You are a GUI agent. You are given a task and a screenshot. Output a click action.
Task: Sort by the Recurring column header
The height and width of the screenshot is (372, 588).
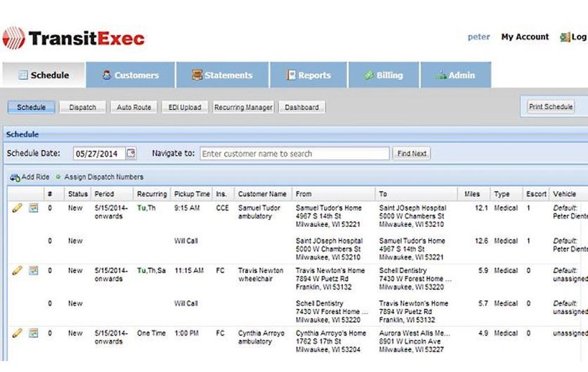point(152,194)
